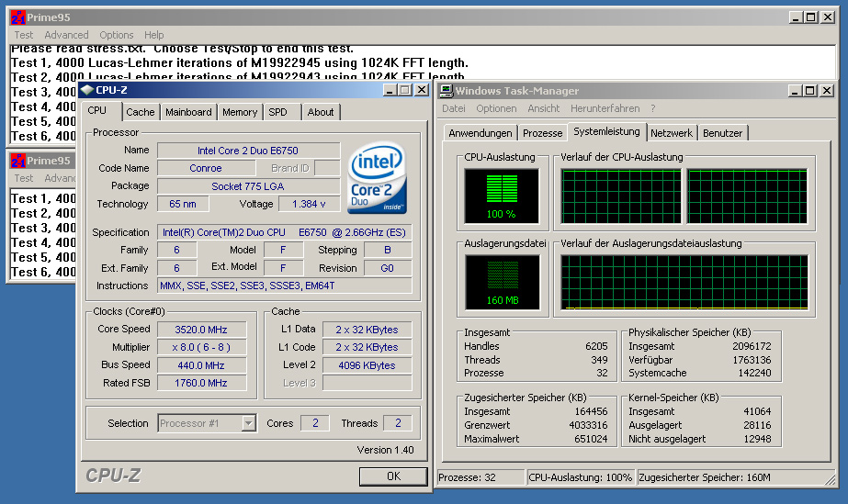Open the ? help menu in Task-Manager
Screen dimensions: 848x504
[652, 108]
